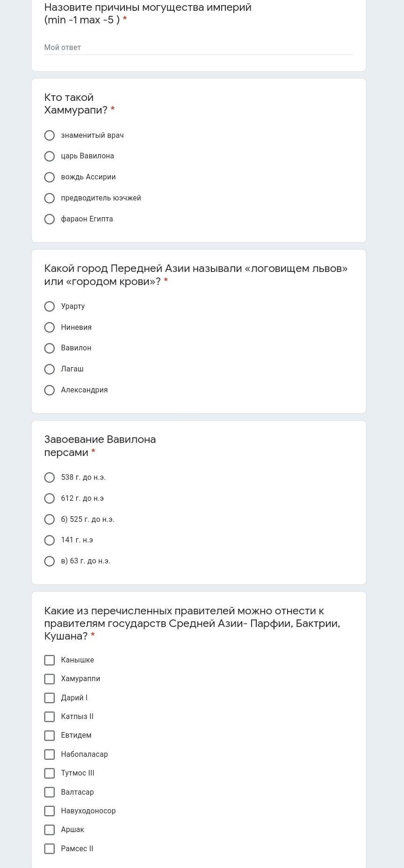Select "фараон Египта" radio button
This screenshot has height=868, width=404.
click(50, 219)
